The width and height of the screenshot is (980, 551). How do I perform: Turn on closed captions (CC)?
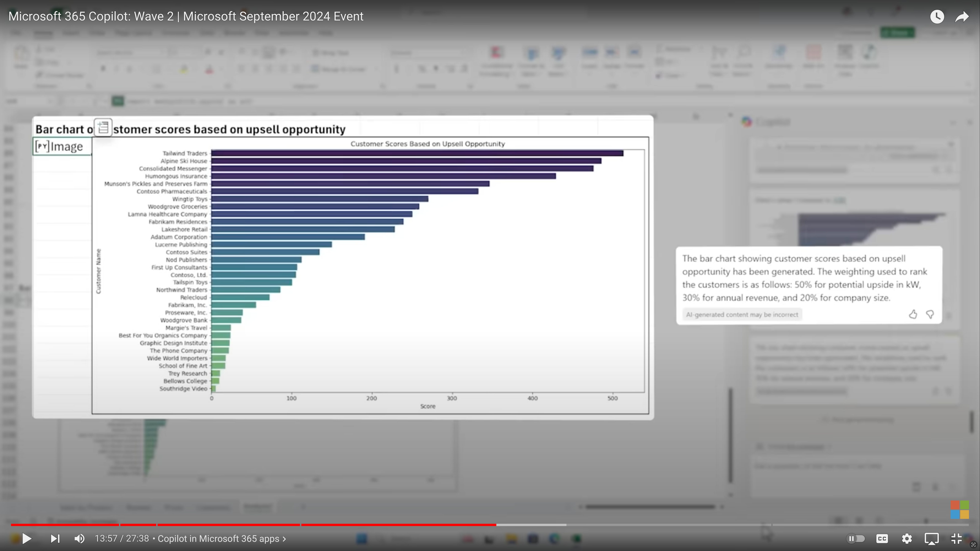(x=882, y=538)
